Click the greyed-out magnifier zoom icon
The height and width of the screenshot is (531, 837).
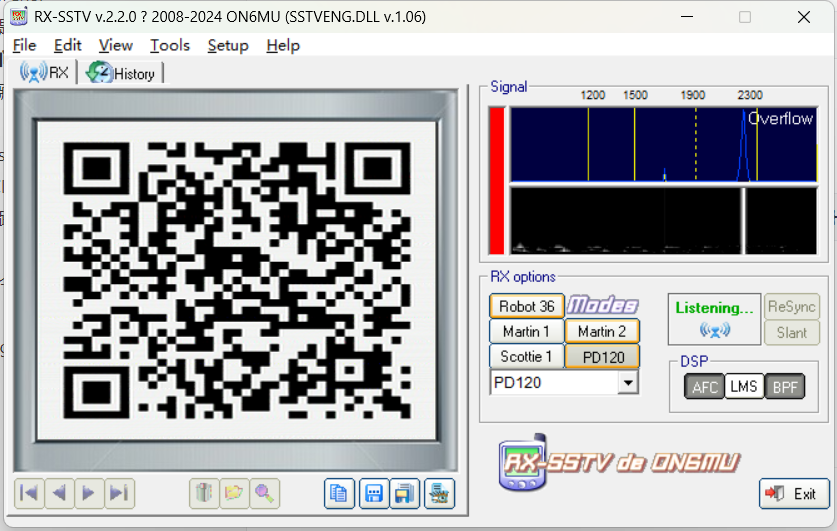264,493
